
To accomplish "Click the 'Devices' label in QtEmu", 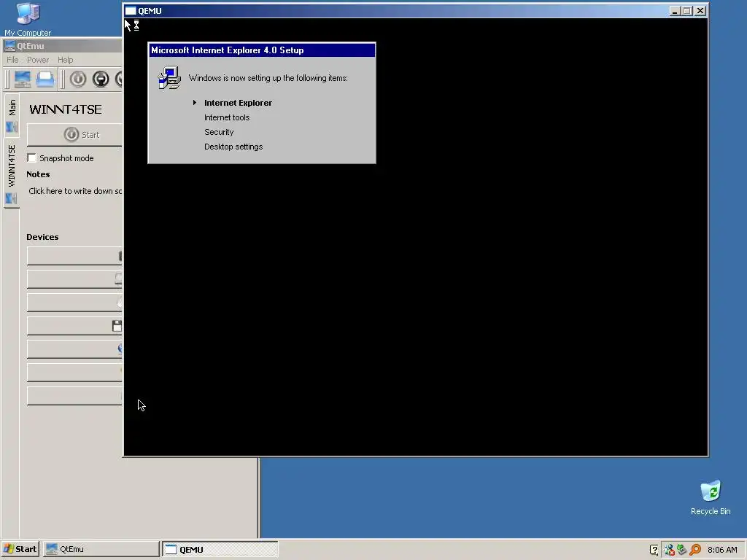I will 42,237.
